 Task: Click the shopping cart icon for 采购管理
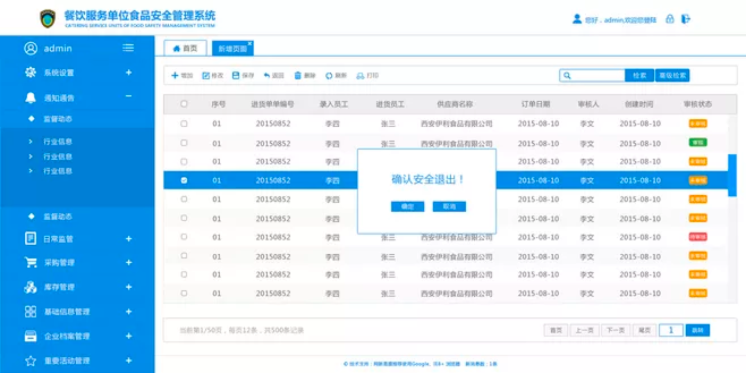coord(30,263)
